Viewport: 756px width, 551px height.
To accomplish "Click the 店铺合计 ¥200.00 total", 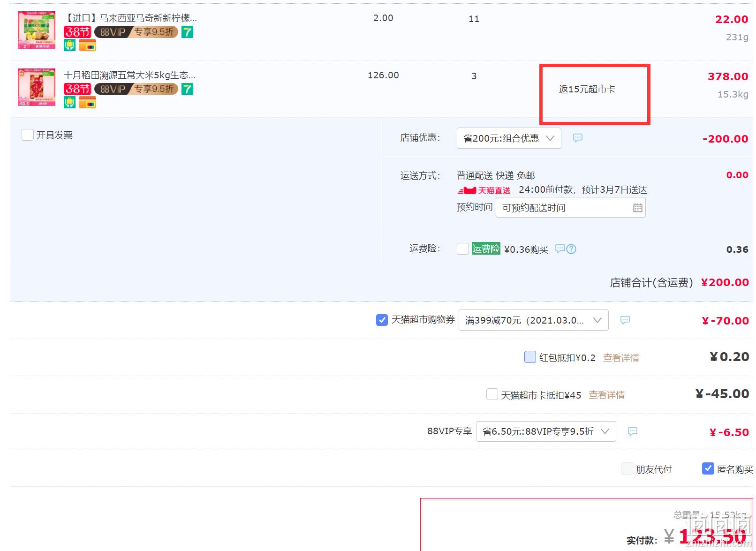I will 725,282.
